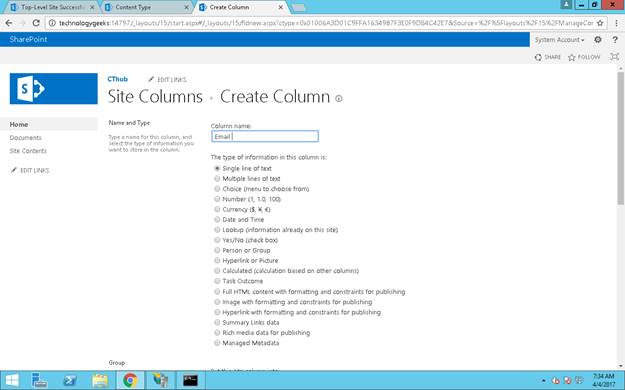The image size is (625, 390).
Task: Open Chrome menu with three dots
Action: point(616,23)
